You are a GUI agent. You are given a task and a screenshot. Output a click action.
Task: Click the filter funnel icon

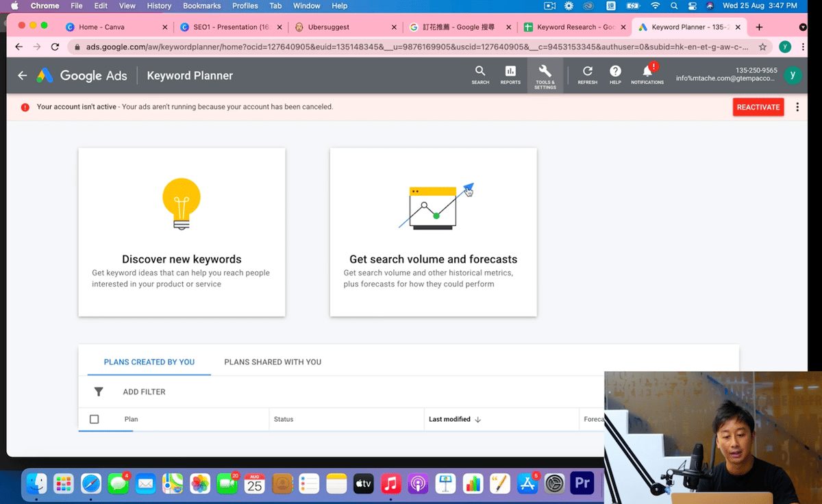99,392
